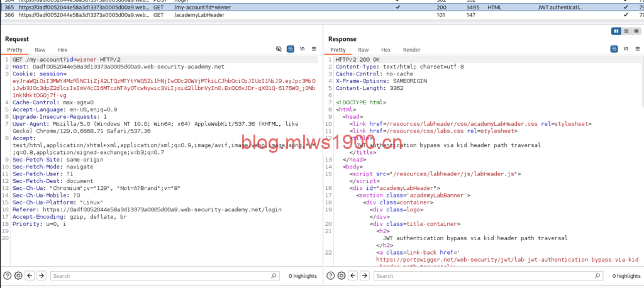Select combined tabbed layout button
This screenshot has width=644, height=288.
point(636,31)
